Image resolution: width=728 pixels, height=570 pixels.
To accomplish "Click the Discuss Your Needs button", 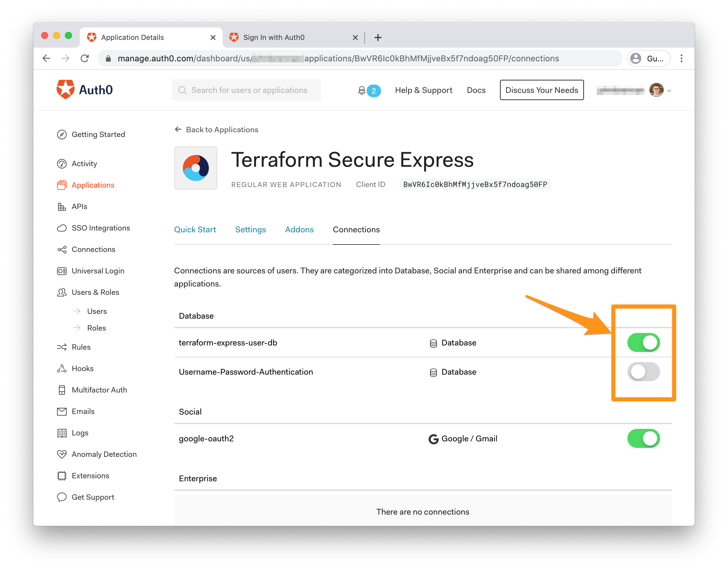I will click(x=541, y=90).
